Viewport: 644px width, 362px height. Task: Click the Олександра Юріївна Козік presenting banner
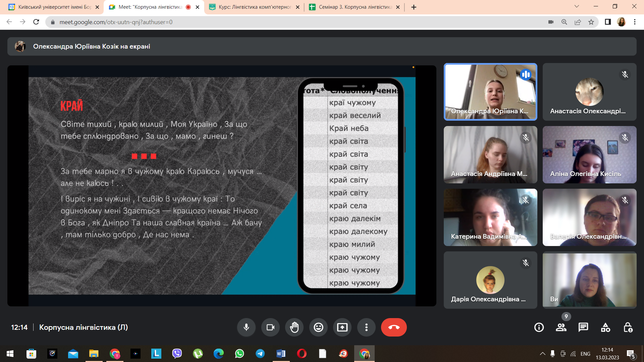click(91, 47)
